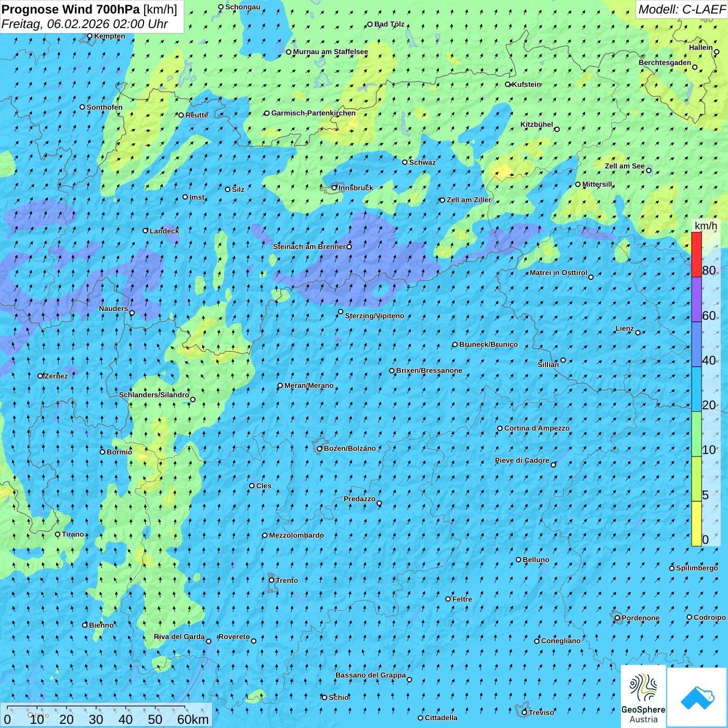Click the Kitzbühel location dot
728x728 pixels.
557,129
